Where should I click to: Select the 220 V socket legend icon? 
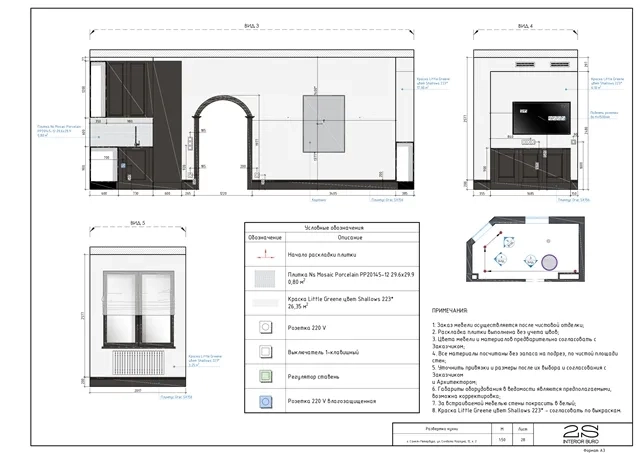pyautogui.click(x=265, y=327)
